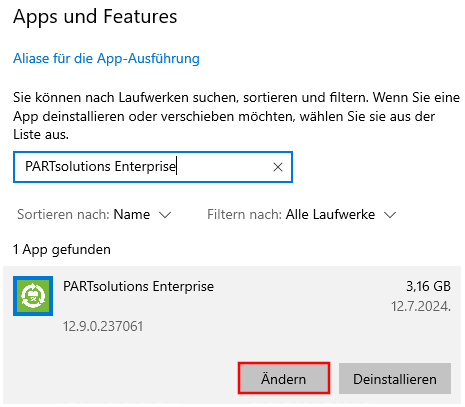The image size is (465, 407).
Task: Click the 3,16 GB size value
Action: pos(428,286)
